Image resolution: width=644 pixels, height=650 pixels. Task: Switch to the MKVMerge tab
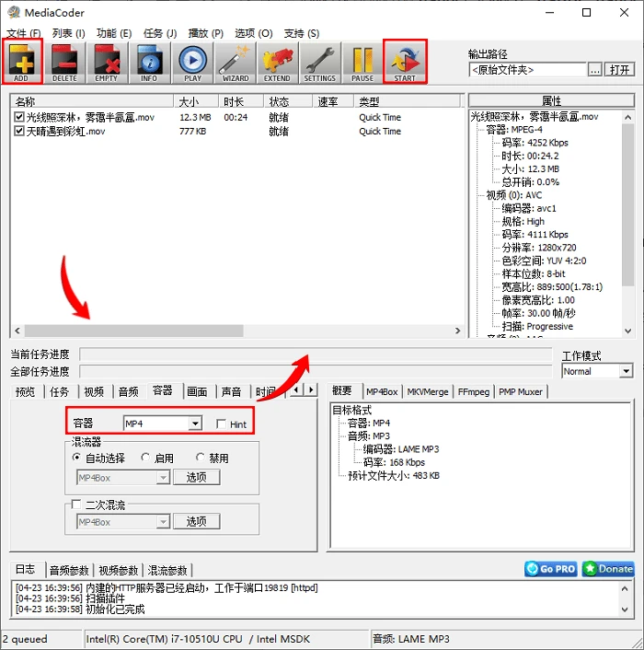pyautogui.click(x=428, y=391)
